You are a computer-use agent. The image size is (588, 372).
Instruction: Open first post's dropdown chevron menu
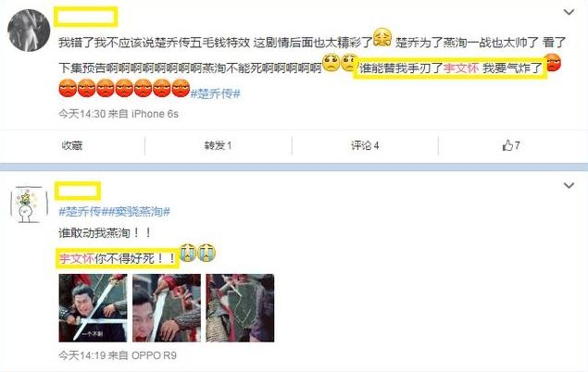[x=569, y=12]
